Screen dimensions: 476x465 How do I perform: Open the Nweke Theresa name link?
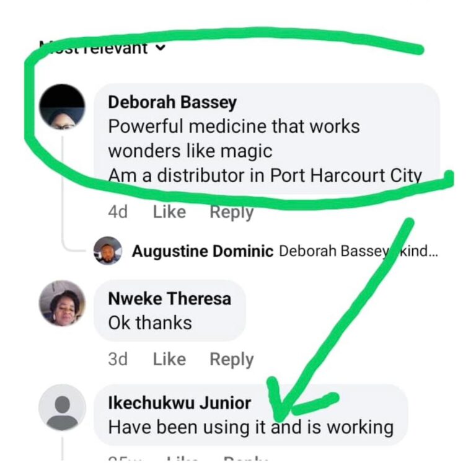click(170, 299)
